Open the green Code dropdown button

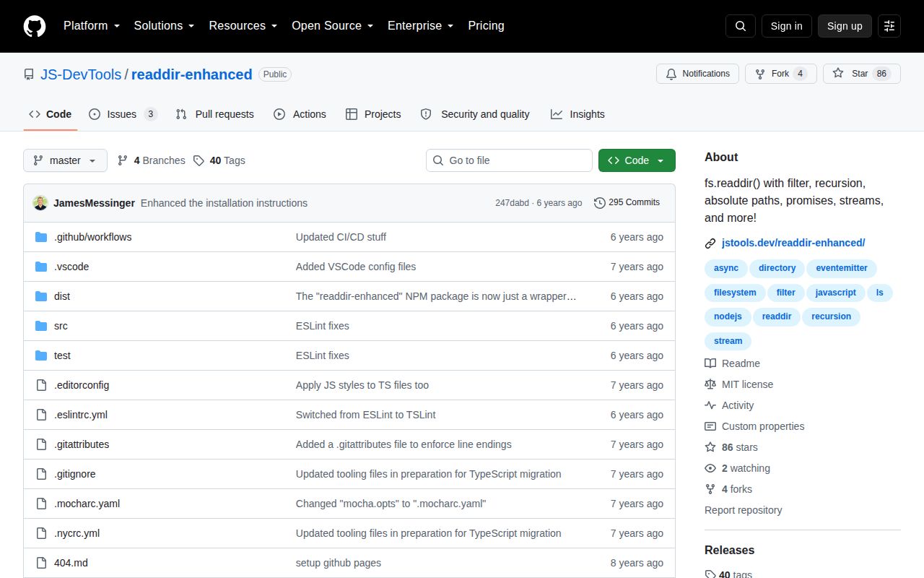point(637,160)
